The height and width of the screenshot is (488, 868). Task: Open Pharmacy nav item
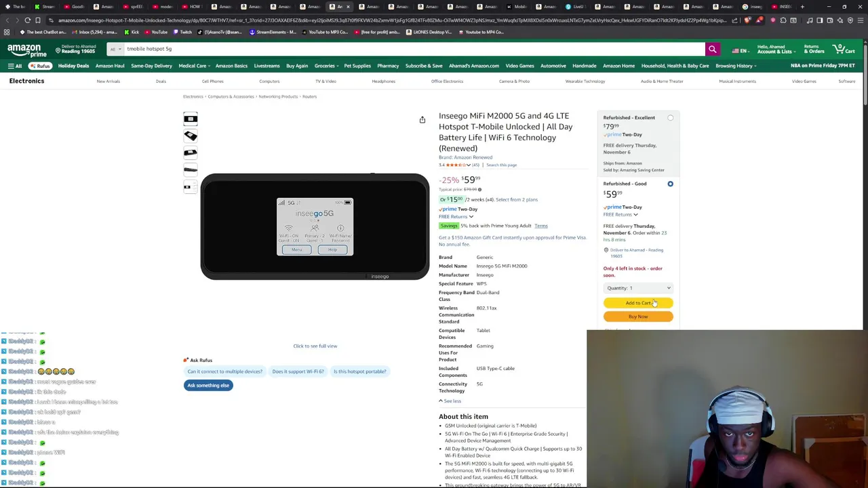tap(388, 66)
